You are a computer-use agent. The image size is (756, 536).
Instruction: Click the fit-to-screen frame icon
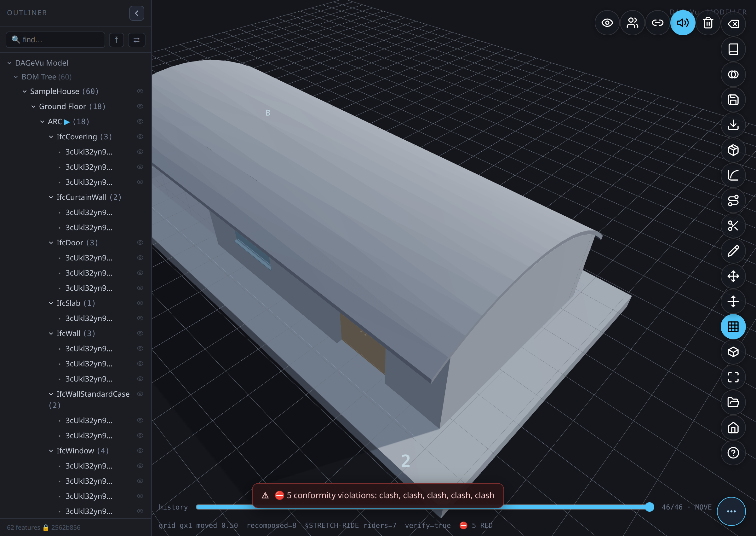pyautogui.click(x=733, y=377)
